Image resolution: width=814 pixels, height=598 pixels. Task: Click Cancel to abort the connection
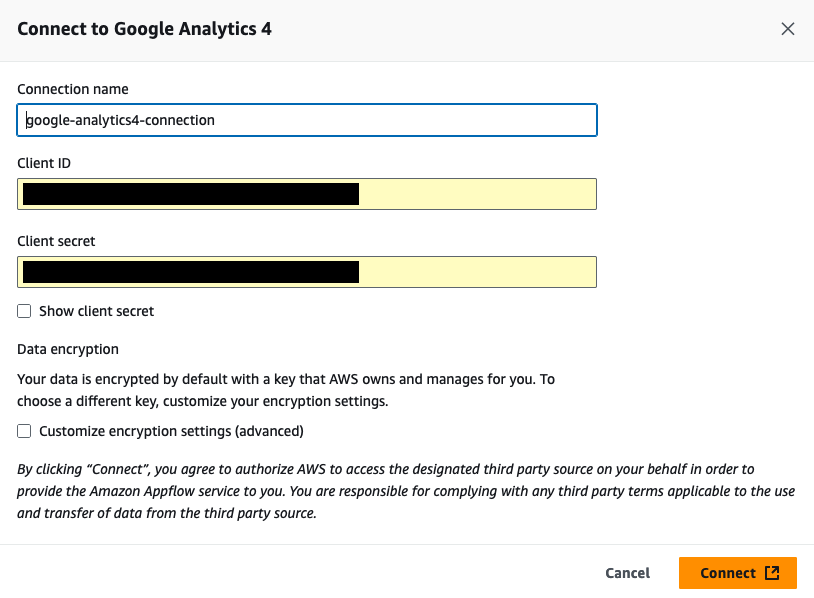tap(627, 572)
